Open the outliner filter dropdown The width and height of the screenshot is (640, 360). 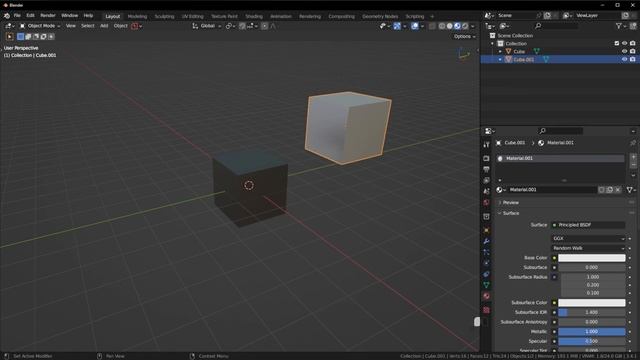(x=620, y=26)
